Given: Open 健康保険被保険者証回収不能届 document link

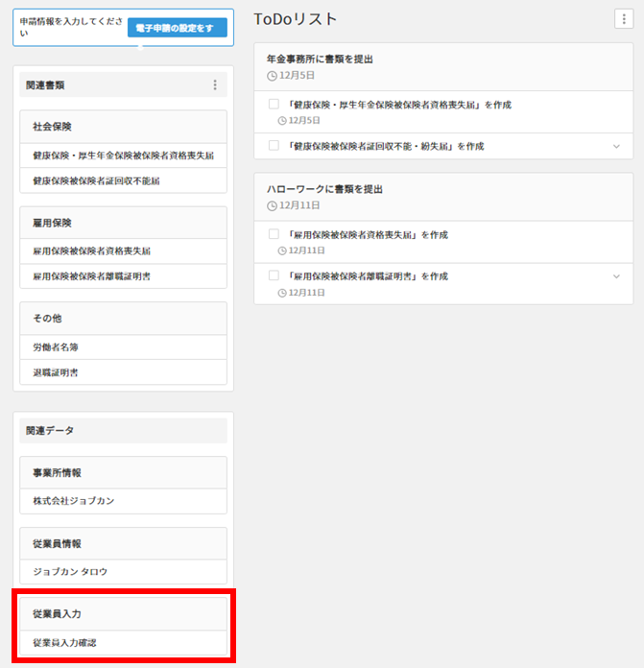Looking at the screenshot, I should [96, 180].
